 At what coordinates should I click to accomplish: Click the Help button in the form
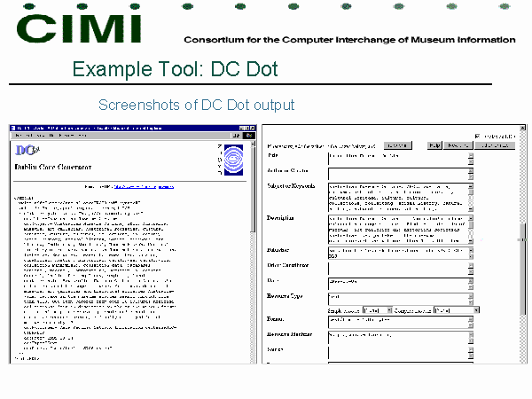click(x=434, y=145)
